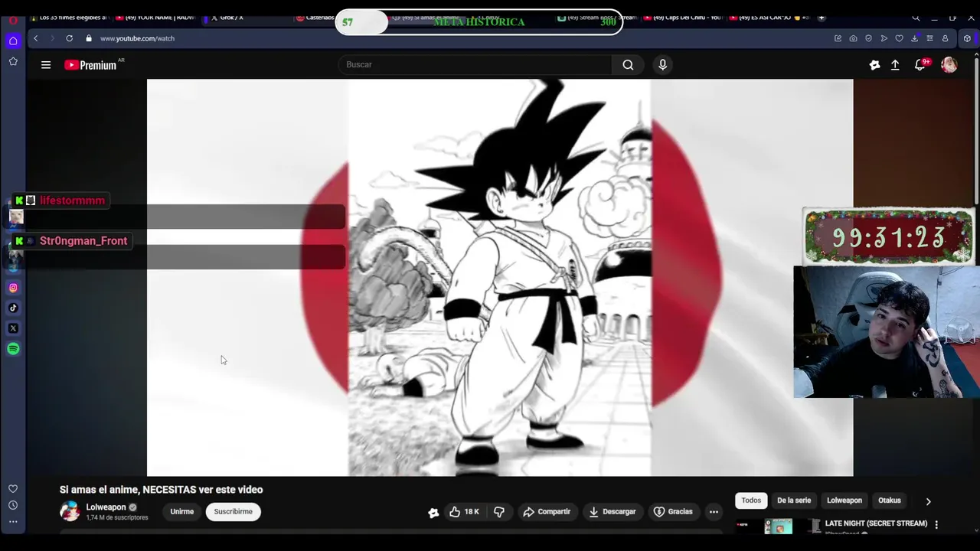The image size is (980, 551).
Task: Open more actions ellipsis under video
Action: (714, 512)
